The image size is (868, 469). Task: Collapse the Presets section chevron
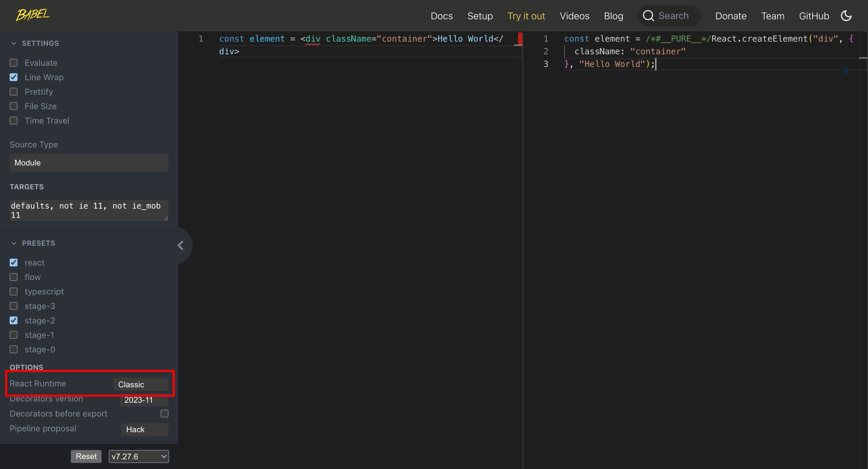(x=14, y=243)
